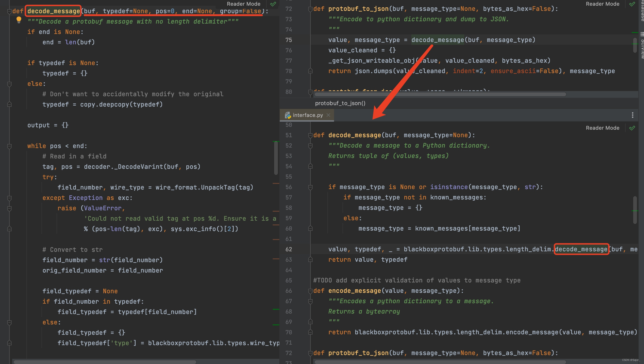Click the protobuf_to_json() breadcrumb
The image size is (644, 364).
(340, 103)
